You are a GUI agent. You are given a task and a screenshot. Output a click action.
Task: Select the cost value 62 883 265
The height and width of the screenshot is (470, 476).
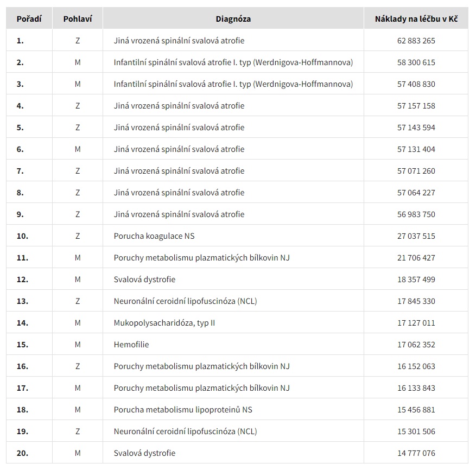coord(416,41)
